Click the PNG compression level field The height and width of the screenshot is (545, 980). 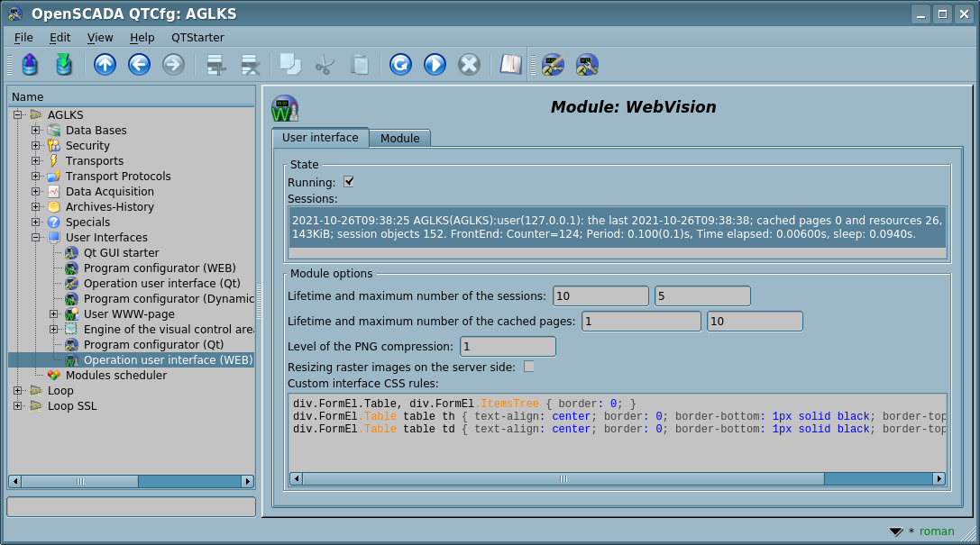tap(508, 347)
